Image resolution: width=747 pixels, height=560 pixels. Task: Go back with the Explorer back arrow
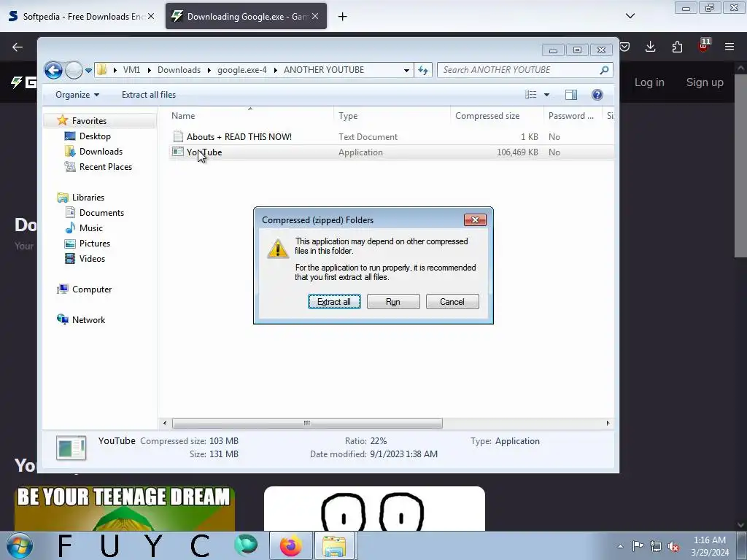(53, 71)
